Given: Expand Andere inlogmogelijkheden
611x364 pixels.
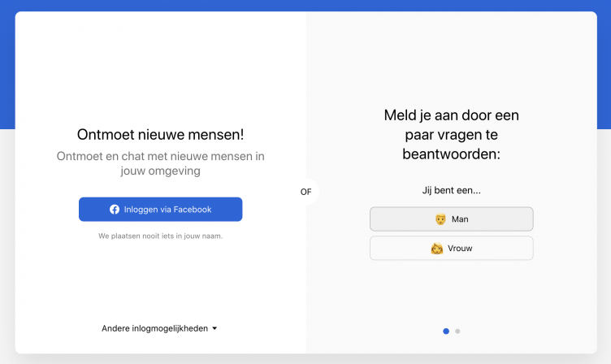Looking at the screenshot, I should coord(154,328).
